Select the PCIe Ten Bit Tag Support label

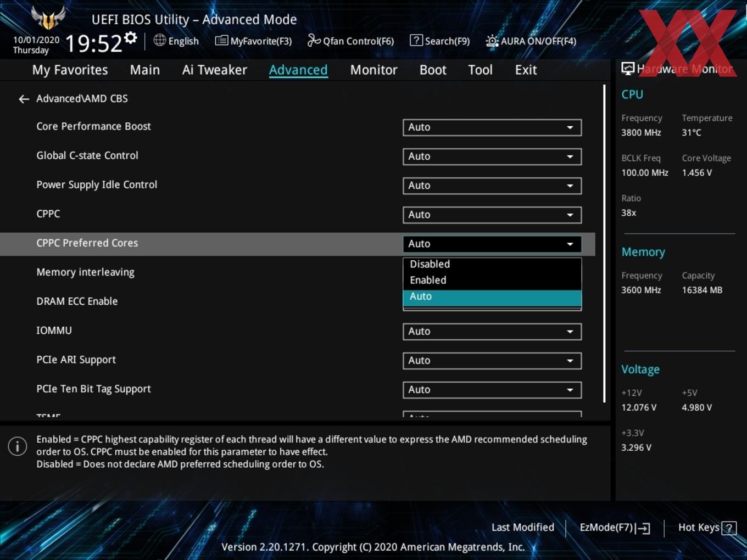coord(93,389)
